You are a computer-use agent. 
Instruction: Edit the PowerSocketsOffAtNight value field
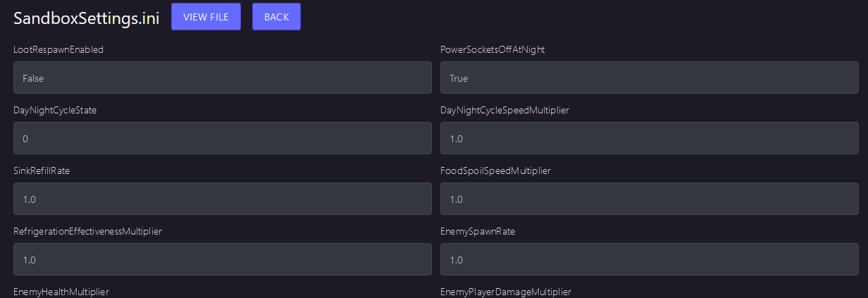coord(649,77)
